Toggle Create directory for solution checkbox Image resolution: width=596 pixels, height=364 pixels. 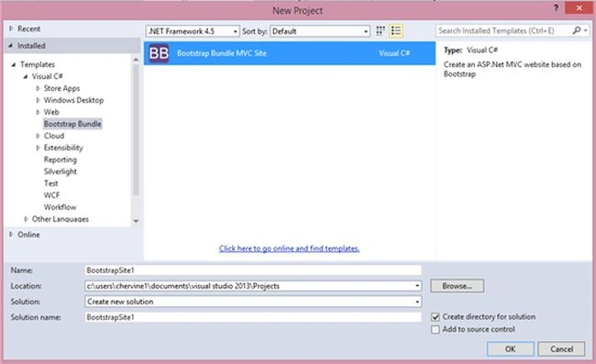[436, 317]
